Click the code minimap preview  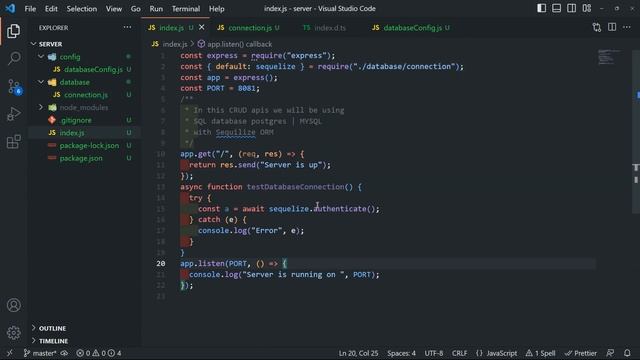click(610, 57)
